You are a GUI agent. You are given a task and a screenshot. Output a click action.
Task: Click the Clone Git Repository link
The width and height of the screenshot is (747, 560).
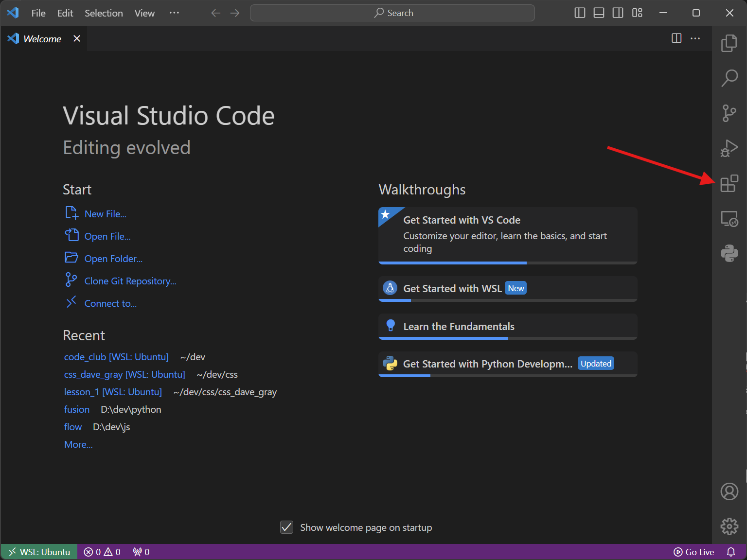[x=130, y=281]
